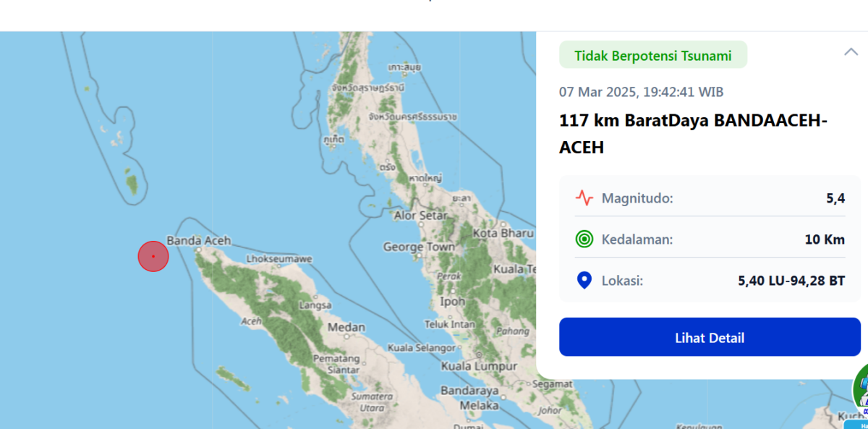This screenshot has height=429, width=868.
Task: Collapse the earthquake info card chevron
Action: [x=851, y=52]
